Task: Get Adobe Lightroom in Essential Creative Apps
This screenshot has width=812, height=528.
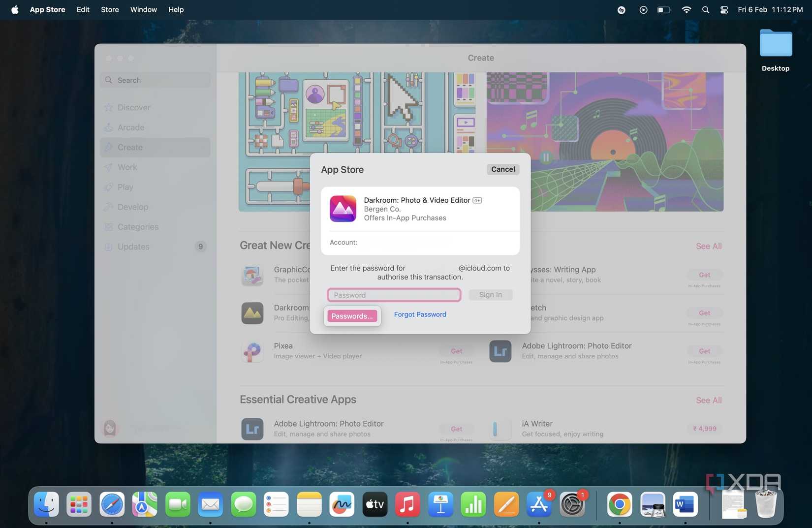Action: (x=456, y=429)
